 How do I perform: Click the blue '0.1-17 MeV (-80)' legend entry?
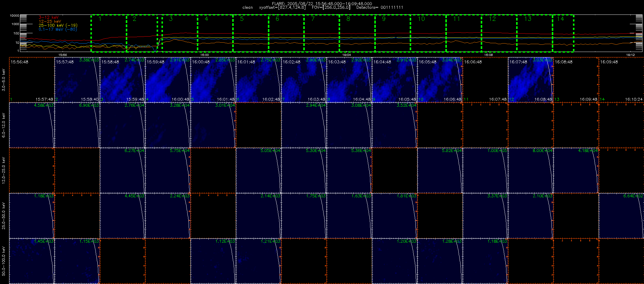[58, 29]
